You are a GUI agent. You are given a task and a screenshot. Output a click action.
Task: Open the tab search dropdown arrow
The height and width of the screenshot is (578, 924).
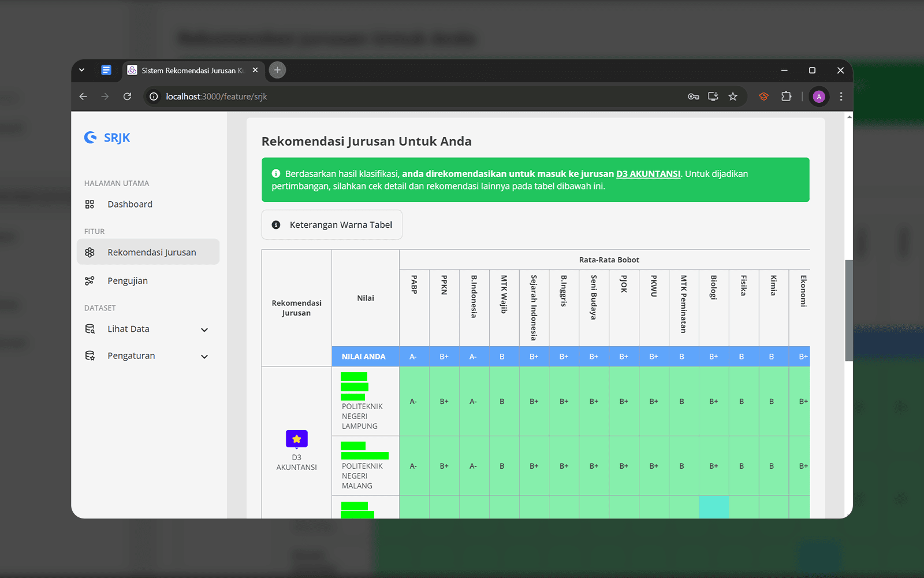[82, 70]
